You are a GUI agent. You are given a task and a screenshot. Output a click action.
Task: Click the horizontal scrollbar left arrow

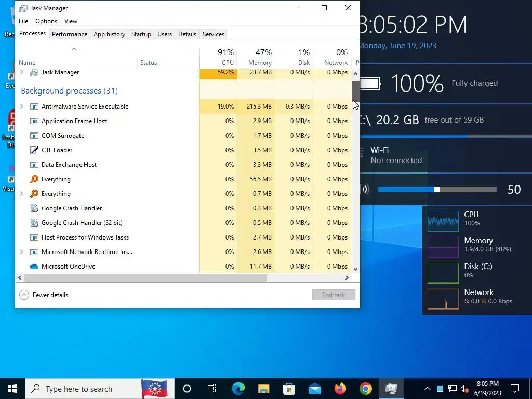tap(20, 278)
